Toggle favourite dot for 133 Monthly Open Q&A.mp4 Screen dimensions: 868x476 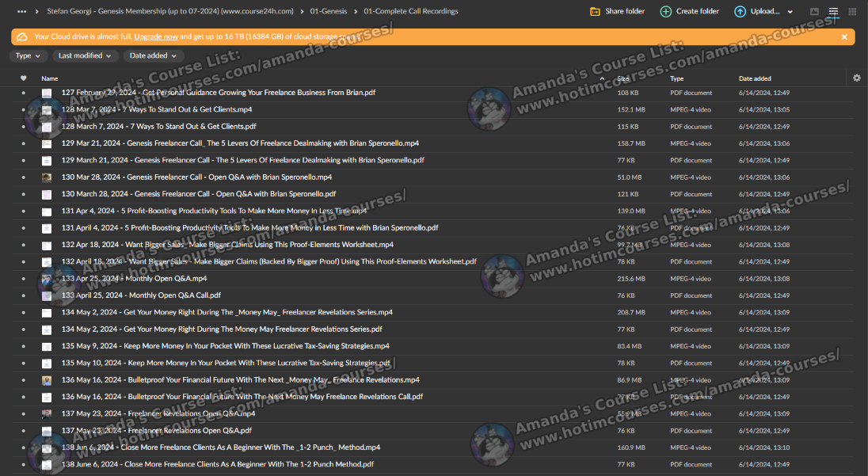click(23, 279)
